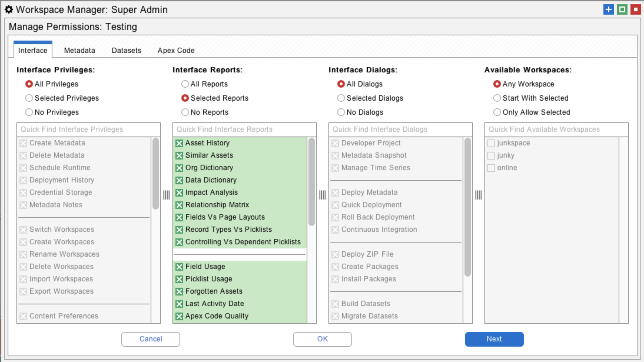Open the Apex Code tab
The height and width of the screenshot is (362, 644).
(x=176, y=50)
